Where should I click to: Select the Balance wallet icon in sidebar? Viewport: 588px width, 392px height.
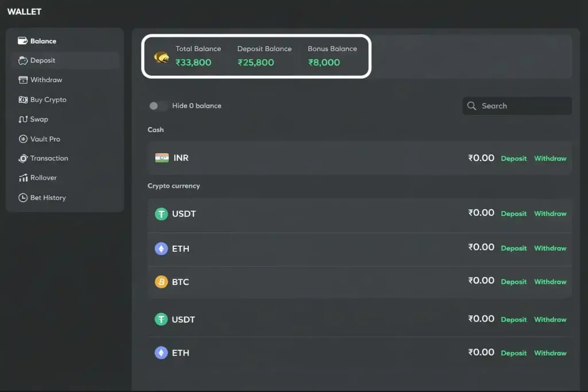[23, 41]
